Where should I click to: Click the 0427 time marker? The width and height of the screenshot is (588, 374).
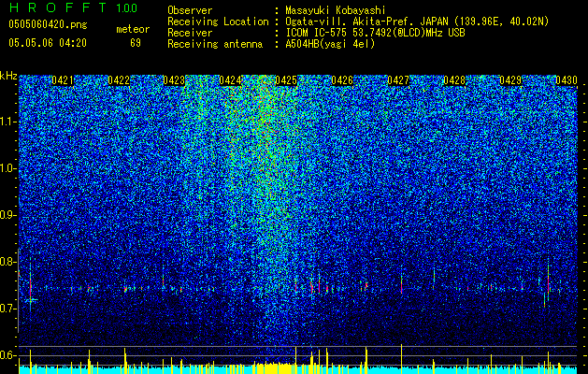[x=398, y=80]
